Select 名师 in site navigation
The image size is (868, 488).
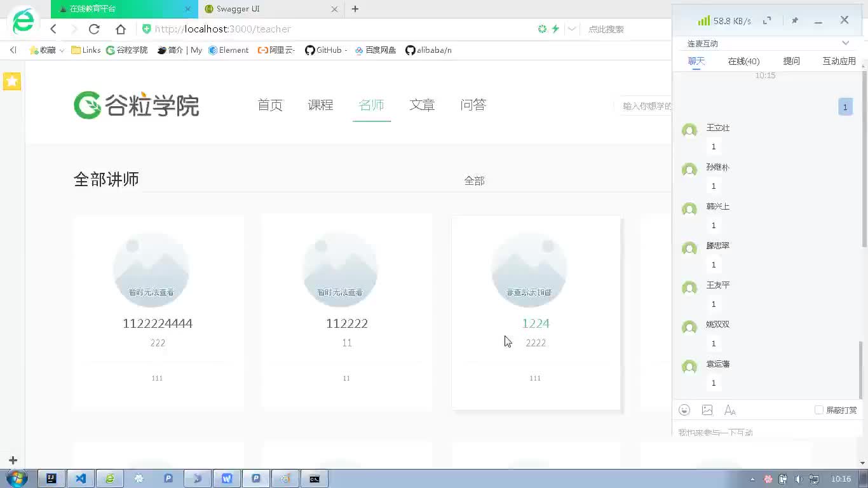[371, 105]
